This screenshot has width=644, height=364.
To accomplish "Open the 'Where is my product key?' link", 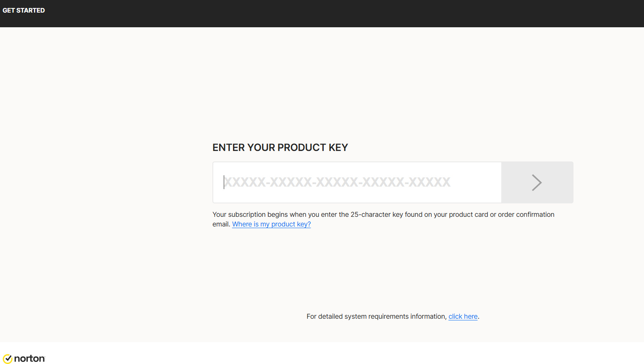I will (271, 224).
